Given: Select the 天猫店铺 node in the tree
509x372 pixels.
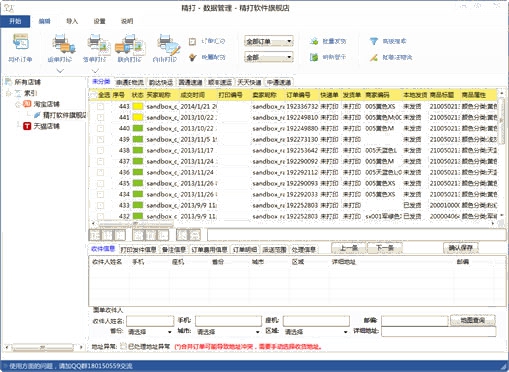Looking at the screenshot, I should point(46,126).
